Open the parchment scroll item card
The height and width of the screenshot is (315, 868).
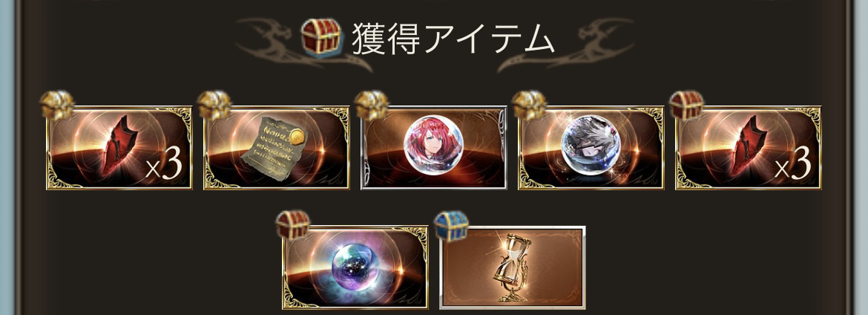[x=276, y=148]
